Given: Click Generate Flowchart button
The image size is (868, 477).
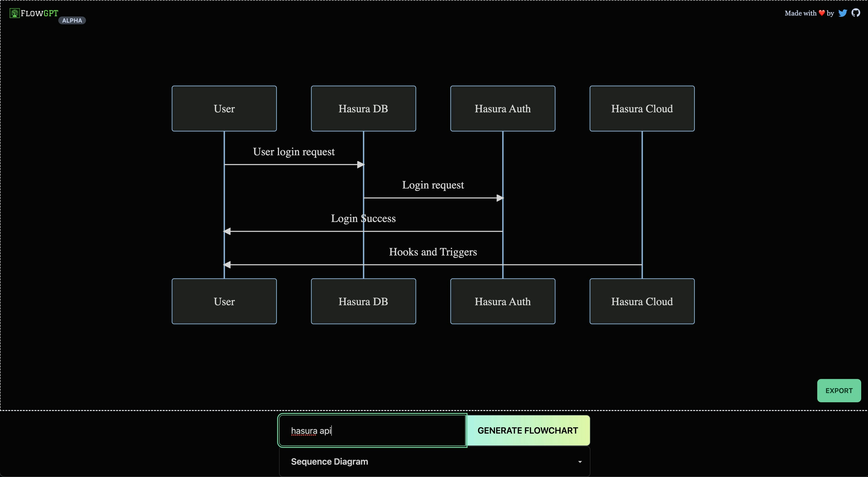Looking at the screenshot, I should tap(528, 431).
